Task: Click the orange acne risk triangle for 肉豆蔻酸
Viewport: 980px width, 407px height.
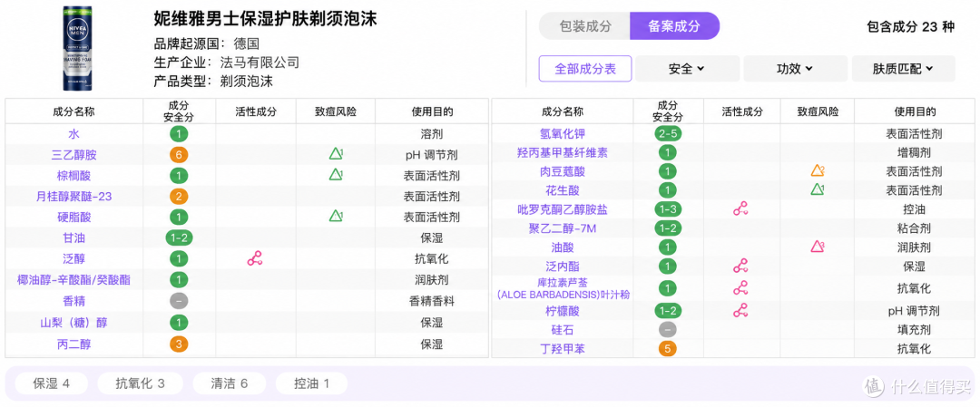Action: pos(818,170)
